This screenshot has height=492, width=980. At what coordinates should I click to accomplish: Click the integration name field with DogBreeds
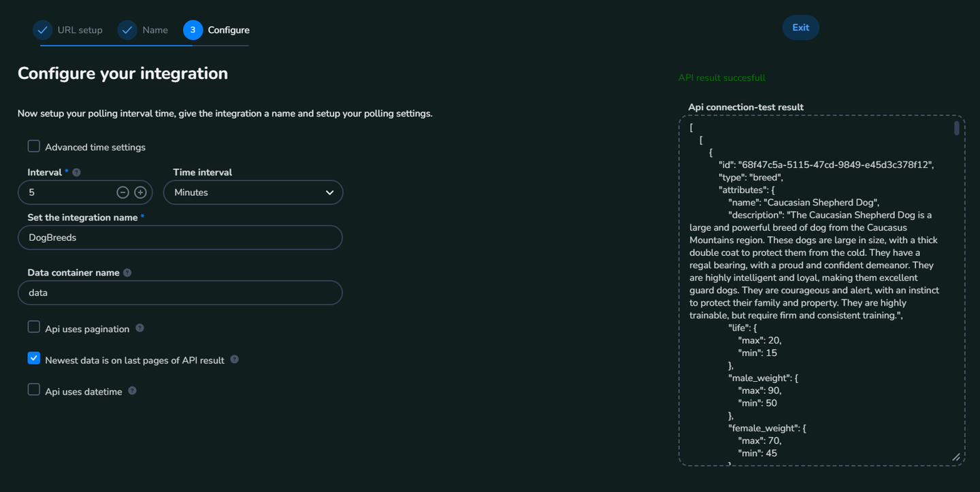(180, 237)
